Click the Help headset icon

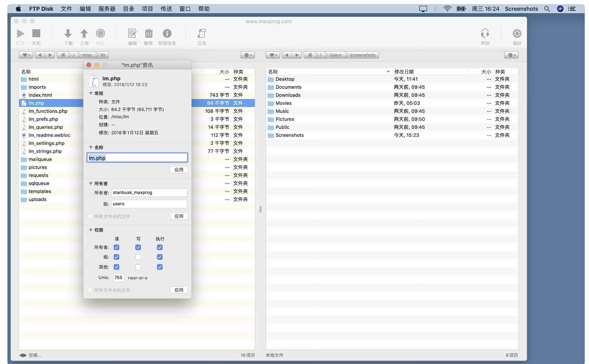pos(485,34)
